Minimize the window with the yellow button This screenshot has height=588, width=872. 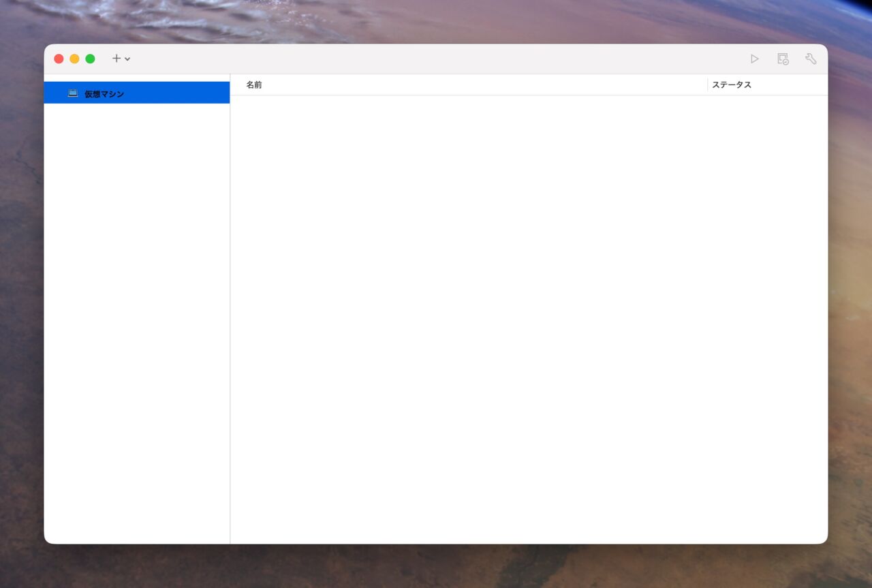(74, 59)
